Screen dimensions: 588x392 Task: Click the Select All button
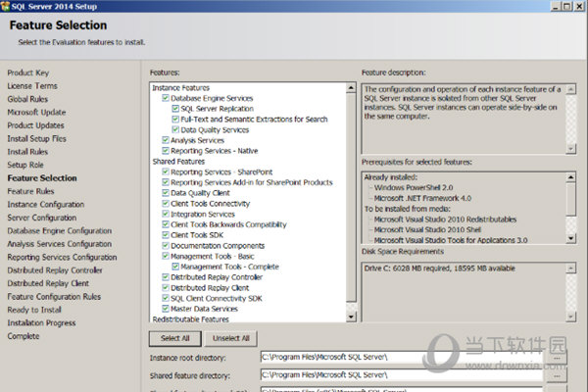[175, 338]
